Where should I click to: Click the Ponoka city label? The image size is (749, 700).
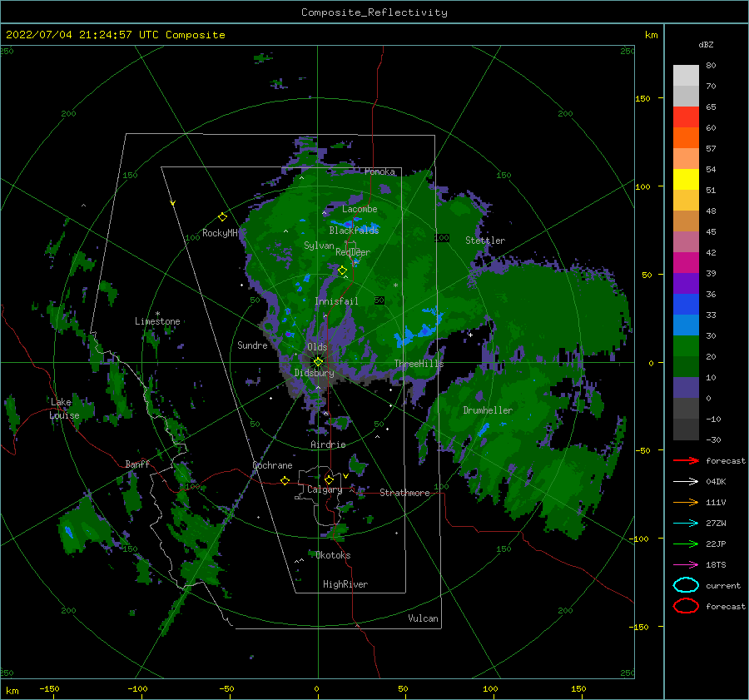click(x=379, y=171)
